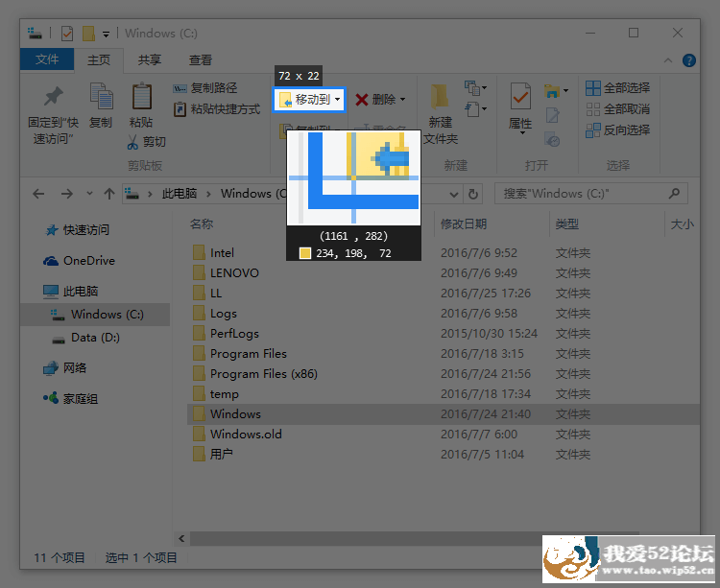This screenshot has width=720, height=588.
Task: Click the Paste (粘贴) clipboard icon
Action: pyautogui.click(x=141, y=96)
